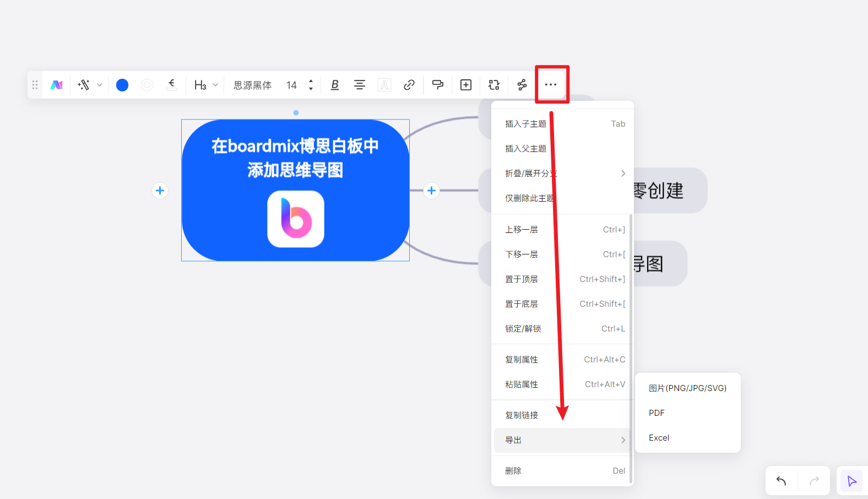Click the font size 14 field
This screenshot has height=499, width=868.
click(291, 85)
